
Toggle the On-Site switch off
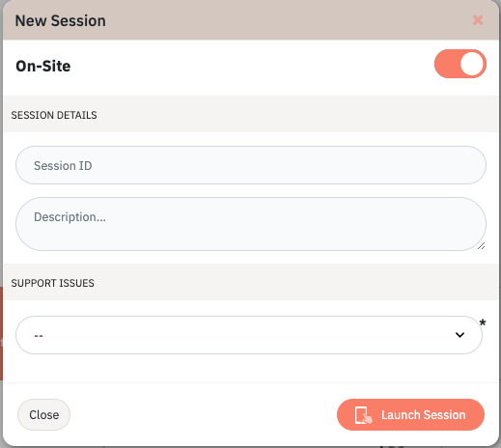pos(460,64)
